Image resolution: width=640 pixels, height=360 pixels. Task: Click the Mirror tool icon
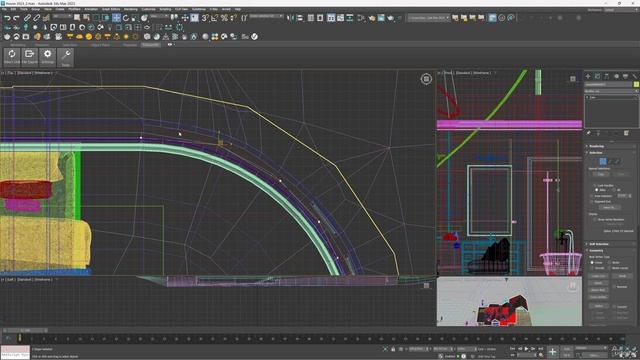tap(291, 18)
